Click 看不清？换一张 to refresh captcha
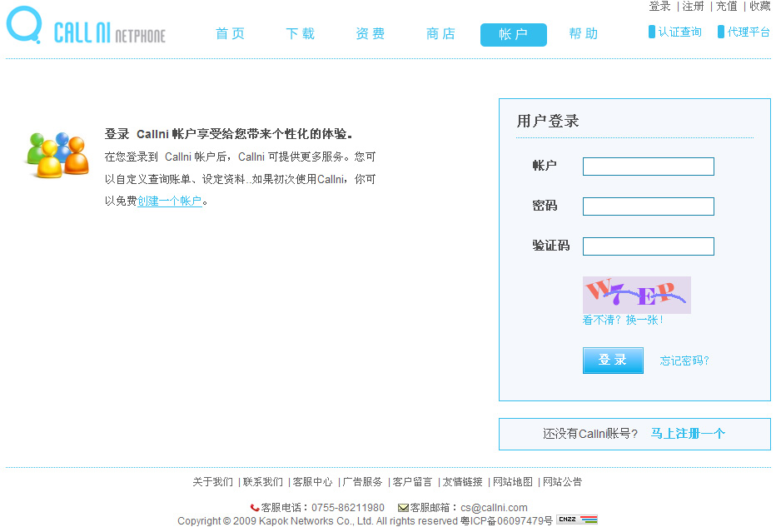The width and height of the screenshot is (781, 532). coord(623,320)
